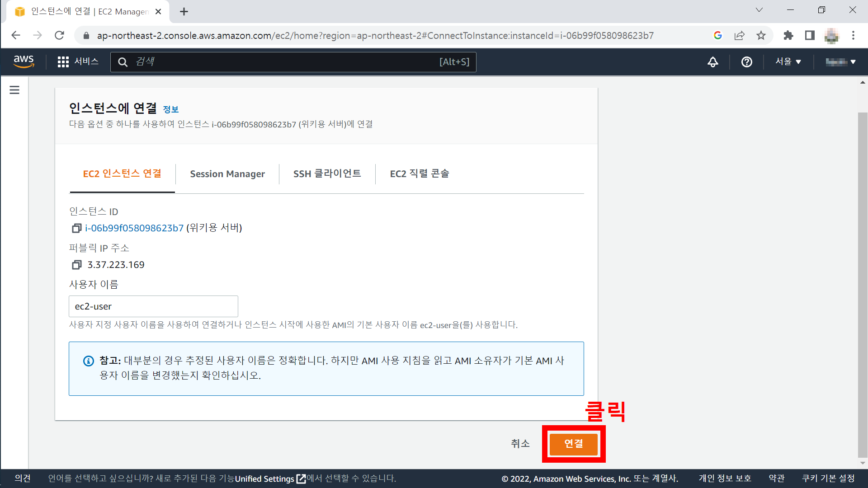868x488 pixels.
Task: Open the help question mark icon
Action: tap(746, 62)
